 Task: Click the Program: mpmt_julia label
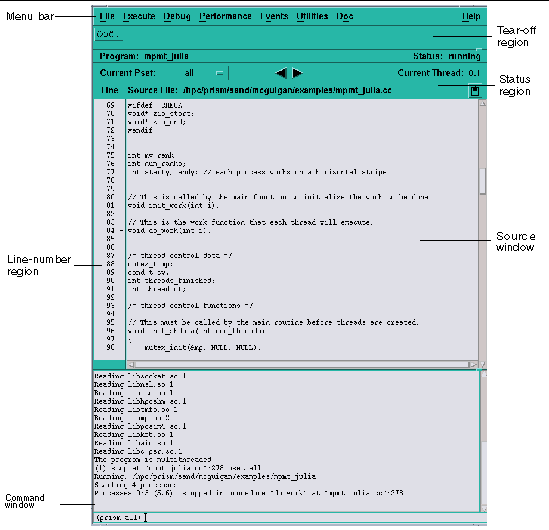[144, 56]
